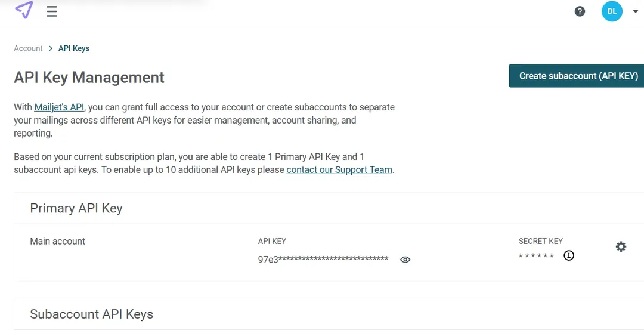Image resolution: width=644 pixels, height=330 pixels.
Task: Click the Mailjet paper plane logo
Action: pyautogui.click(x=24, y=10)
